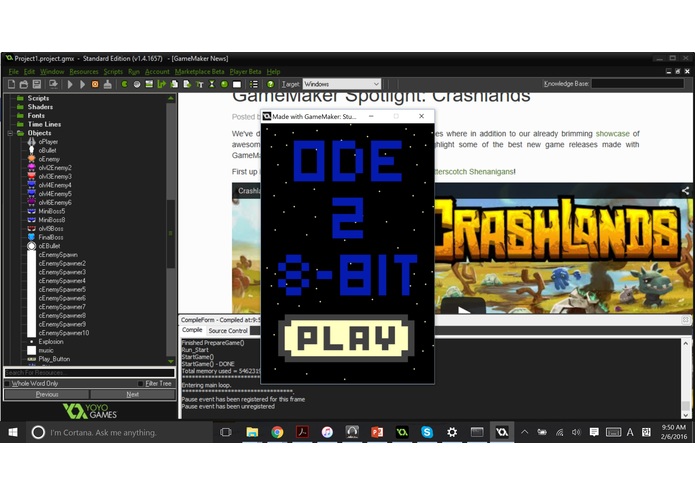Click the Previous search button
Viewport: 695px width, 494px height.
coord(47,394)
